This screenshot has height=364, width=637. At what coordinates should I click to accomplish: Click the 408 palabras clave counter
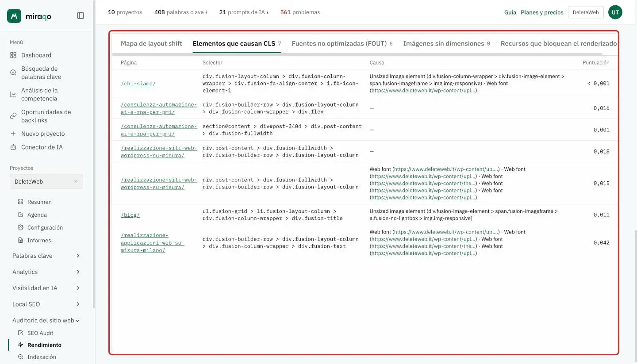coord(180,12)
